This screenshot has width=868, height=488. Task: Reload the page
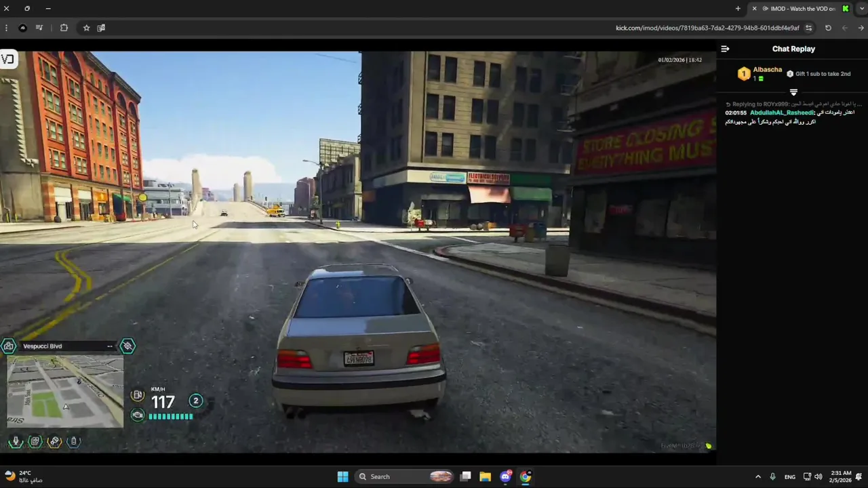[x=828, y=28]
